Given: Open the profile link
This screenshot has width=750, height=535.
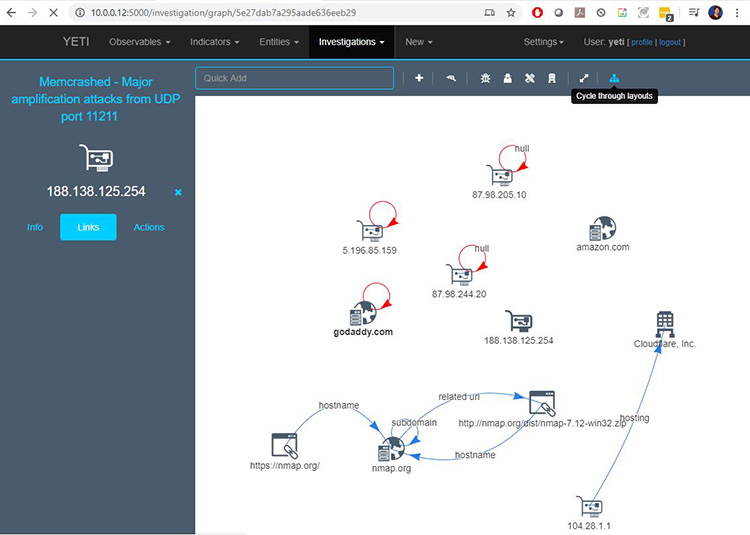Looking at the screenshot, I should pyautogui.click(x=642, y=42).
